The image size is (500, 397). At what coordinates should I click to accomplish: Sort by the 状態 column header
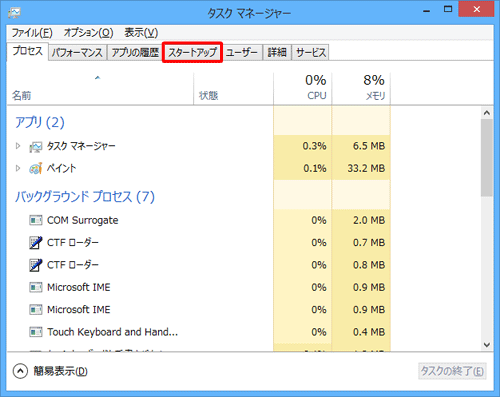(x=233, y=88)
